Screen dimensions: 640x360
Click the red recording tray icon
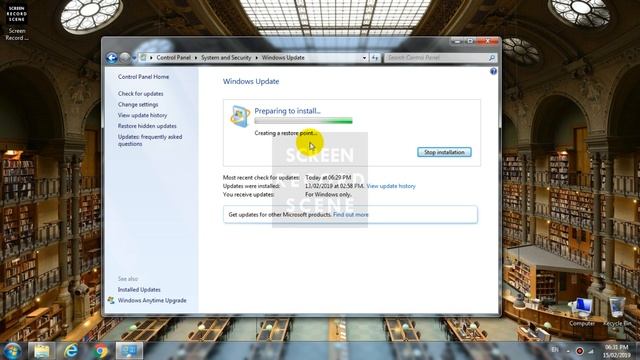[579, 351]
